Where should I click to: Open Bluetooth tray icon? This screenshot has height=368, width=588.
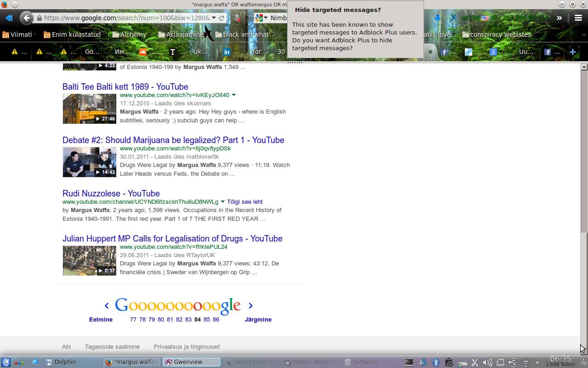click(x=436, y=362)
